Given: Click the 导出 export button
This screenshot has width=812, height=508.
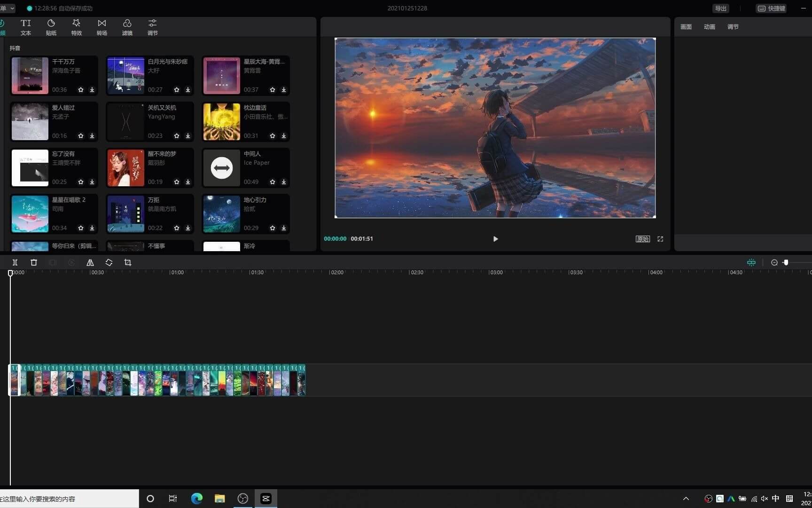Looking at the screenshot, I should [x=720, y=8].
